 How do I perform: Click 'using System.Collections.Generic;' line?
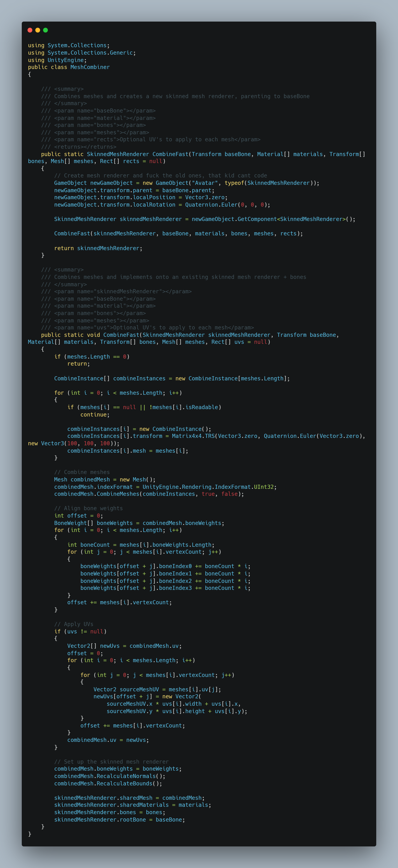pos(82,53)
